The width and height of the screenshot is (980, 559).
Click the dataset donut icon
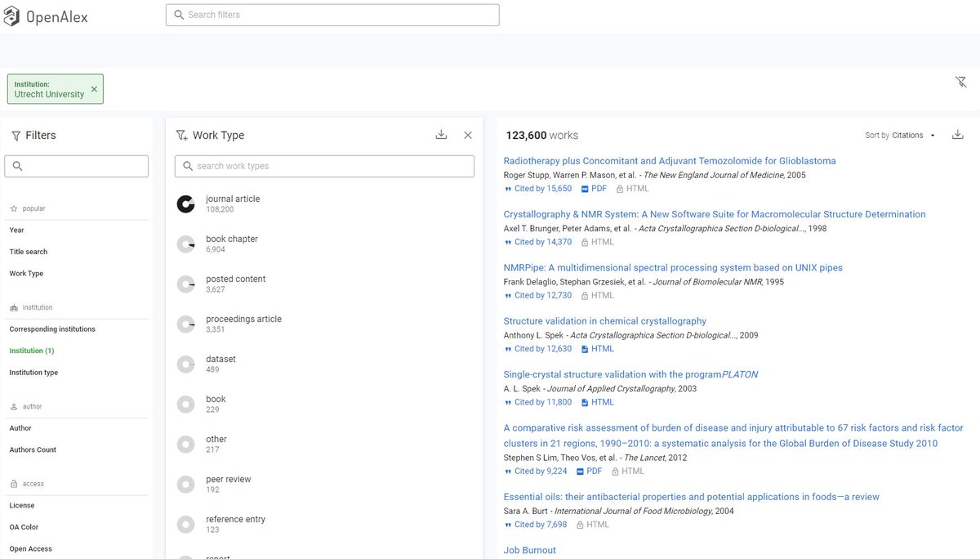click(x=186, y=364)
